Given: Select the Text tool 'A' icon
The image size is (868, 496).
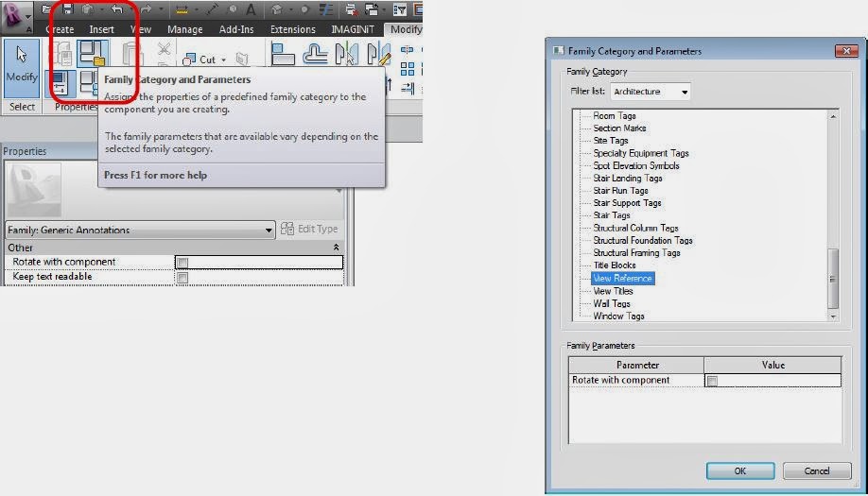Looking at the screenshot, I should pyautogui.click(x=251, y=9).
